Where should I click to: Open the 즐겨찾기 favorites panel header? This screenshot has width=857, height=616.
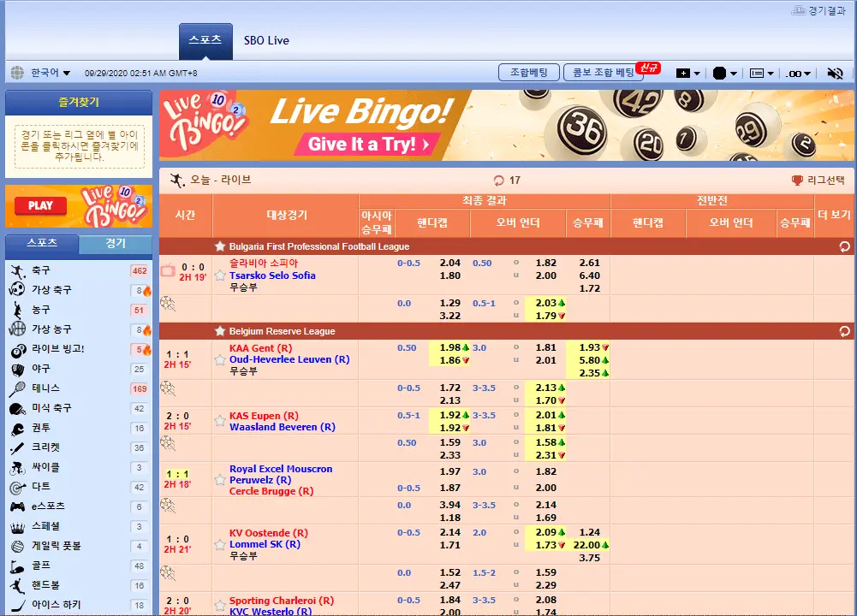[79, 103]
